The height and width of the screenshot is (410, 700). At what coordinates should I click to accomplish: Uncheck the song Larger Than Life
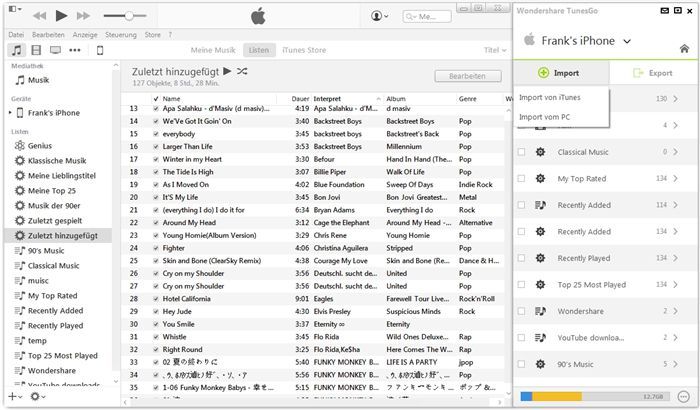(156, 146)
